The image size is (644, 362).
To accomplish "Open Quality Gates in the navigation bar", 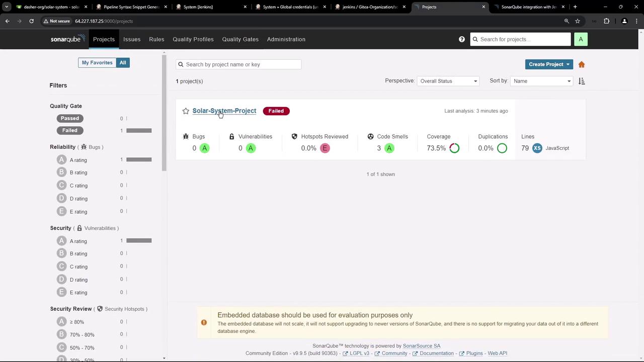I will pos(240,39).
